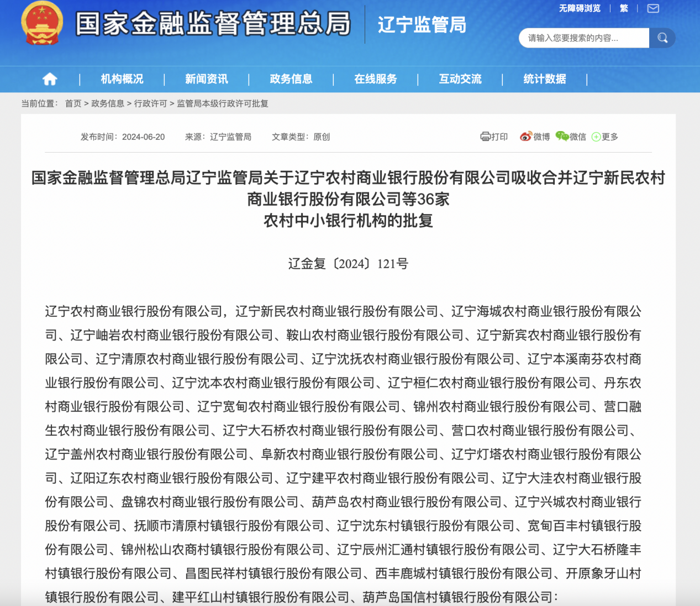Open 统计数据 menu
Viewport: 700px width, 606px height.
point(545,79)
